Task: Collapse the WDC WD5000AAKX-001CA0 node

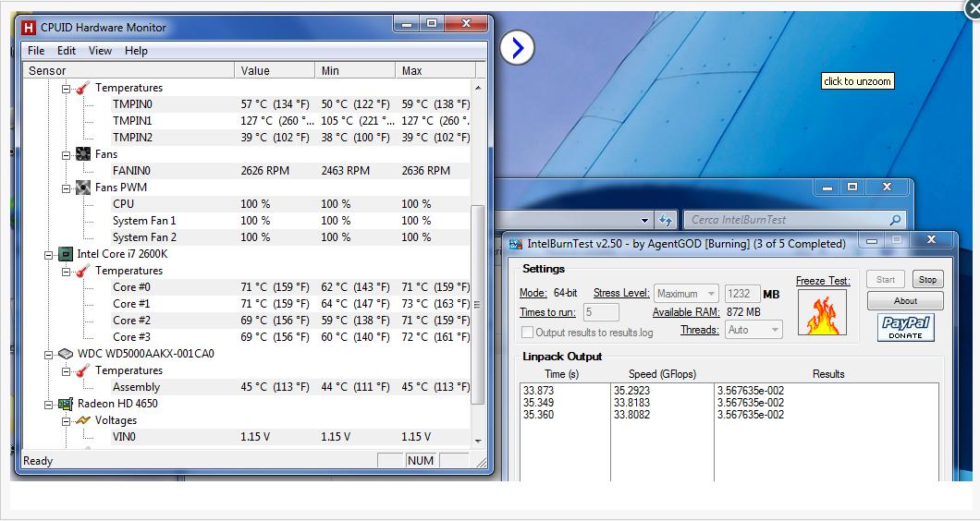Action: (49, 354)
